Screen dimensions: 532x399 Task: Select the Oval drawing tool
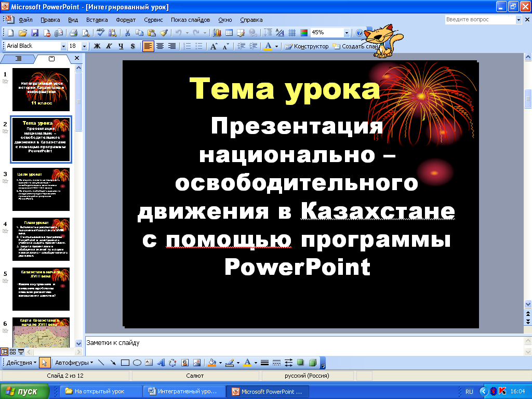[137, 363]
